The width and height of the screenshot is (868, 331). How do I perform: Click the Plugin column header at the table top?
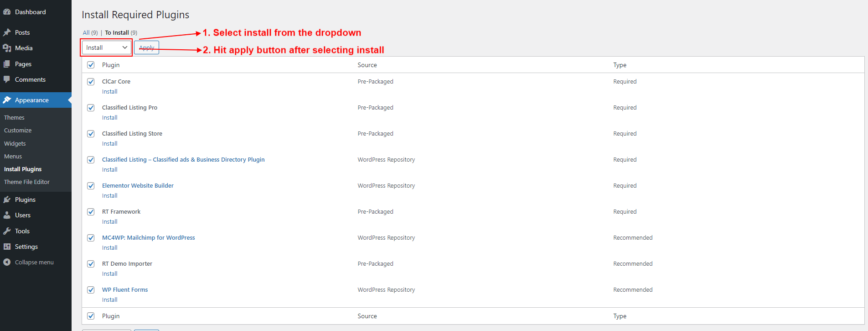(111, 65)
